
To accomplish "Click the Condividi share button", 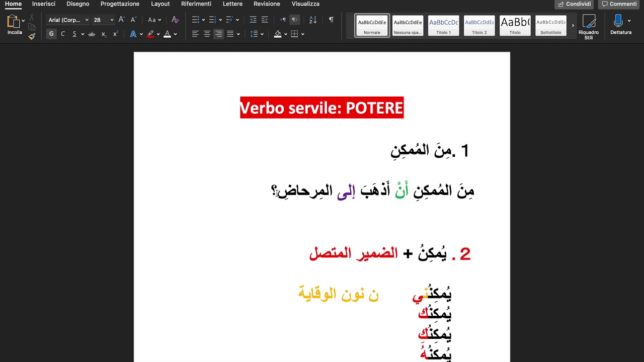I will click(x=574, y=4).
